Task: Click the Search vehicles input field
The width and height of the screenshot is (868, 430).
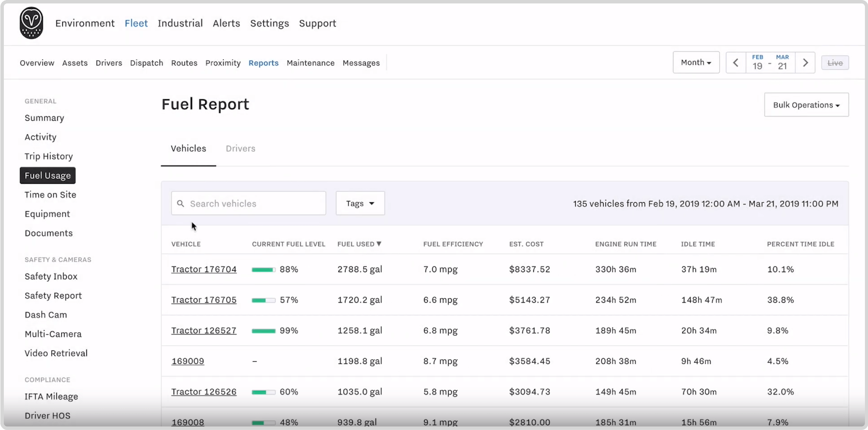Action: (248, 203)
